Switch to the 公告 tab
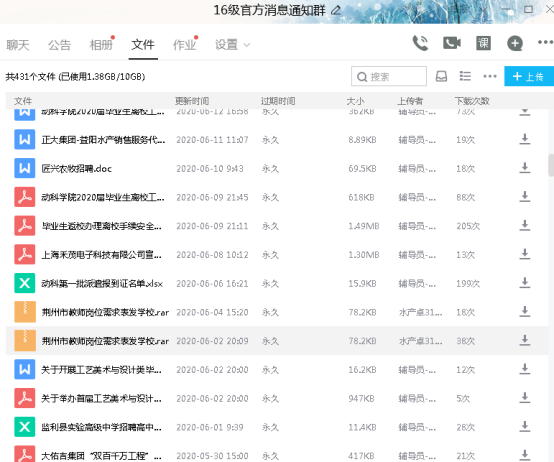The image size is (554, 462). click(x=59, y=45)
